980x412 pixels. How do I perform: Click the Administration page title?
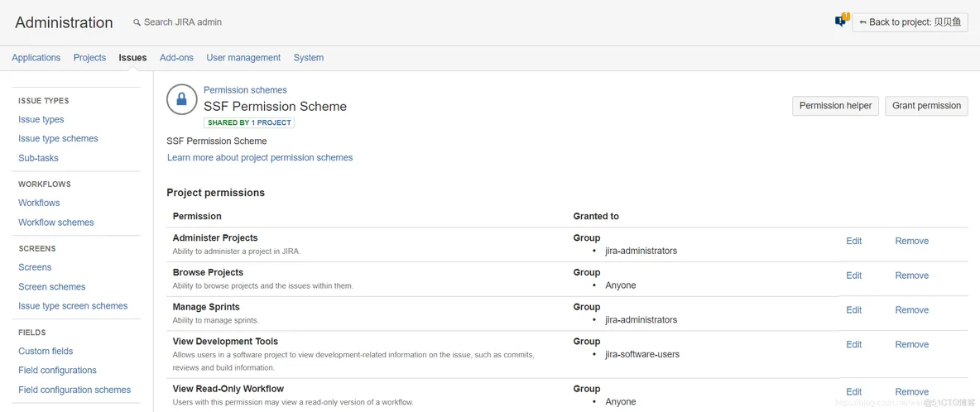coord(64,22)
